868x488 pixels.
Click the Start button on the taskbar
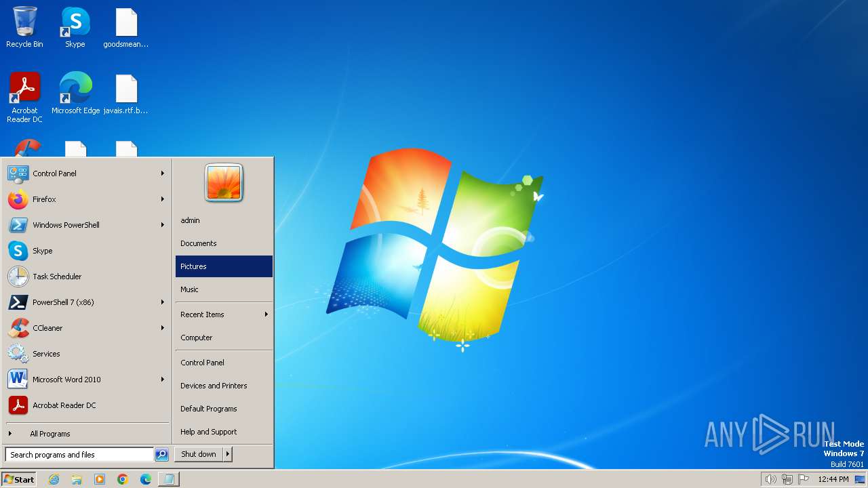tap(19, 479)
